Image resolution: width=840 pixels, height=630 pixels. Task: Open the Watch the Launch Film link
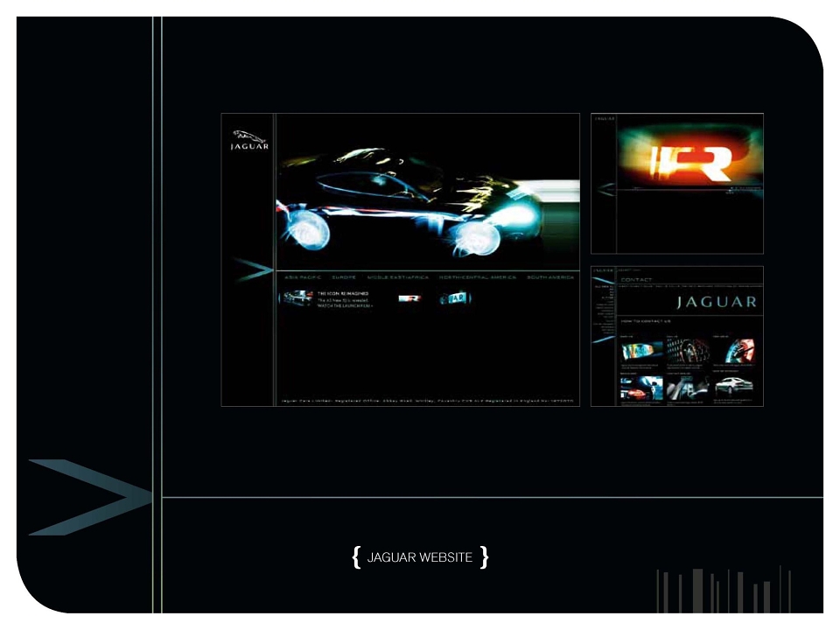click(x=345, y=306)
